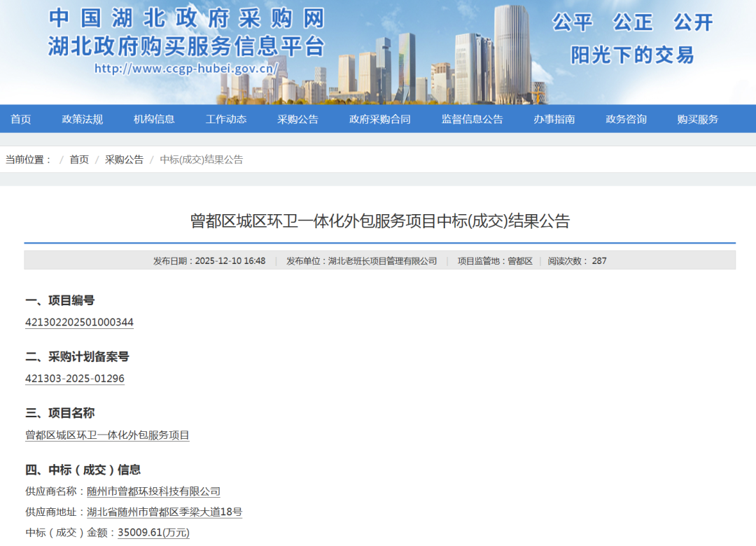Click the 当前位置 breadcrumb label
This screenshot has height=546, width=756.
tap(29, 160)
